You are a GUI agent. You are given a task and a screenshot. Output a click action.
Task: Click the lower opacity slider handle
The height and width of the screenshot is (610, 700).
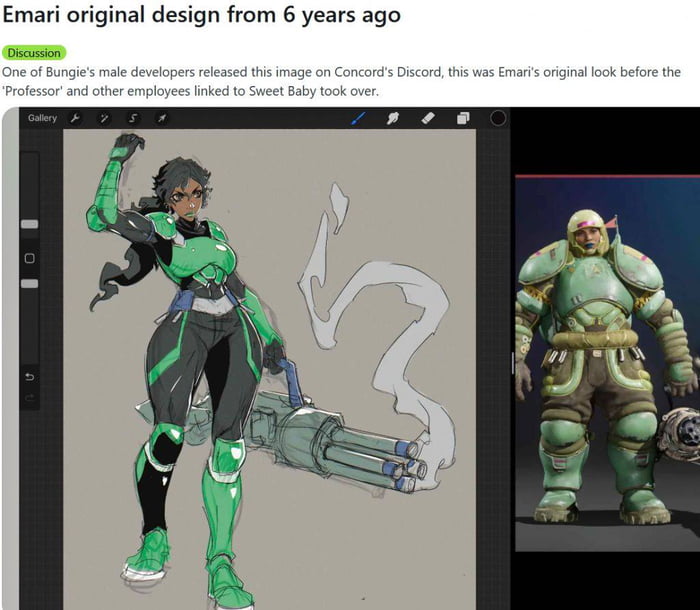pyautogui.click(x=29, y=284)
